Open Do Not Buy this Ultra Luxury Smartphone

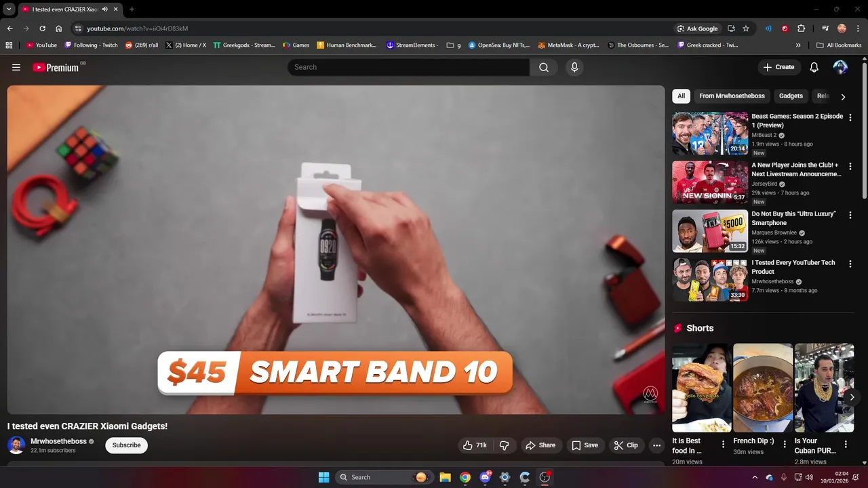coord(793,218)
